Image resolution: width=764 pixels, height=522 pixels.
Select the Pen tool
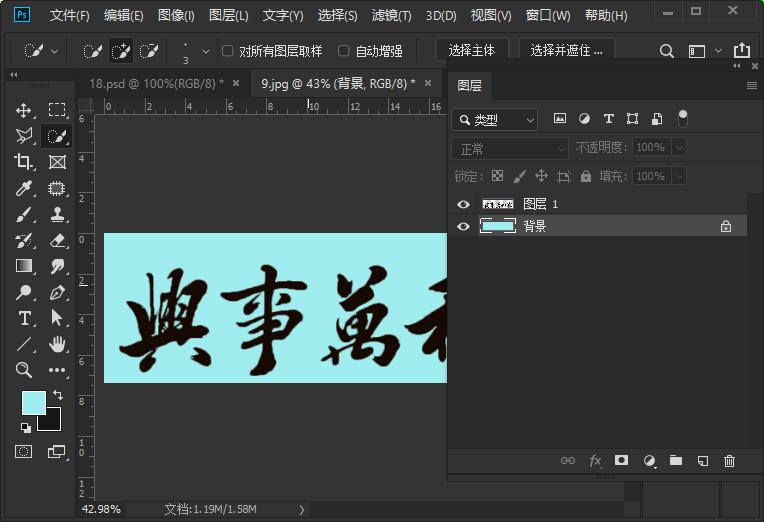click(57, 292)
